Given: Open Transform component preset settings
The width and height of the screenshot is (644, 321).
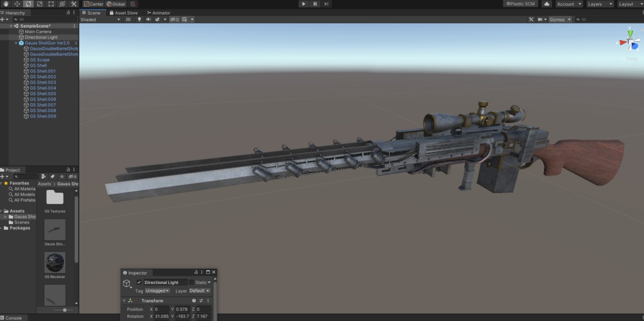Looking at the screenshot, I should [x=201, y=300].
